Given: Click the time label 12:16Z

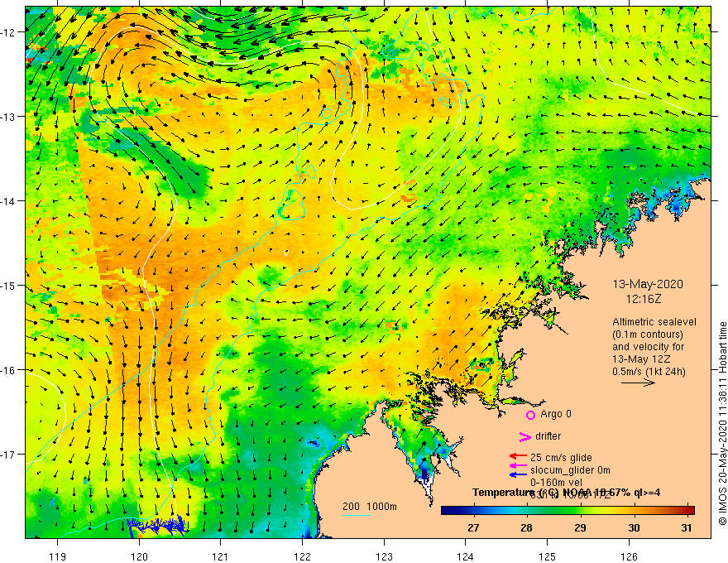Looking at the screenshot, I should click(x=644, y=299).
